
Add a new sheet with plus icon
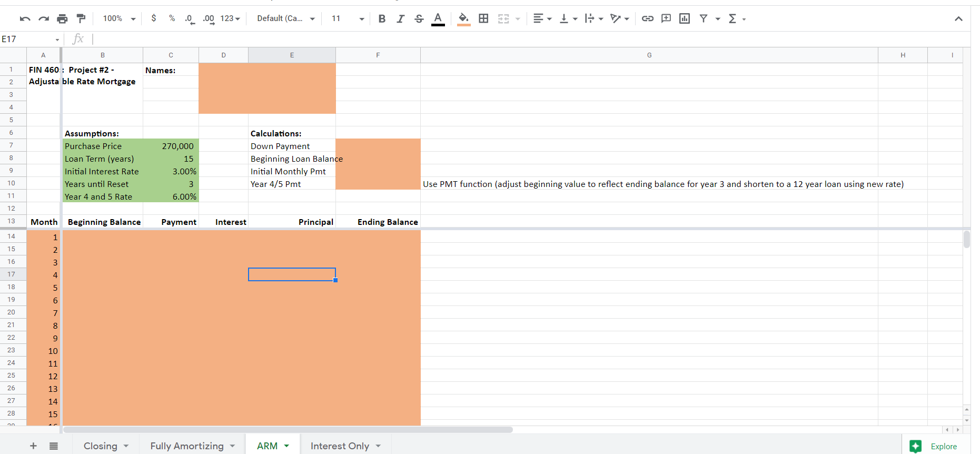pos(33,446)
